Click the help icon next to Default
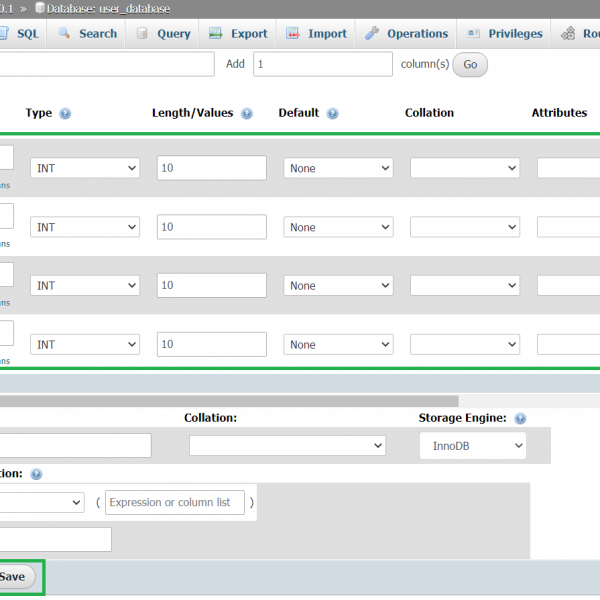This screenshot has height=600, width=600. point(333,114)
